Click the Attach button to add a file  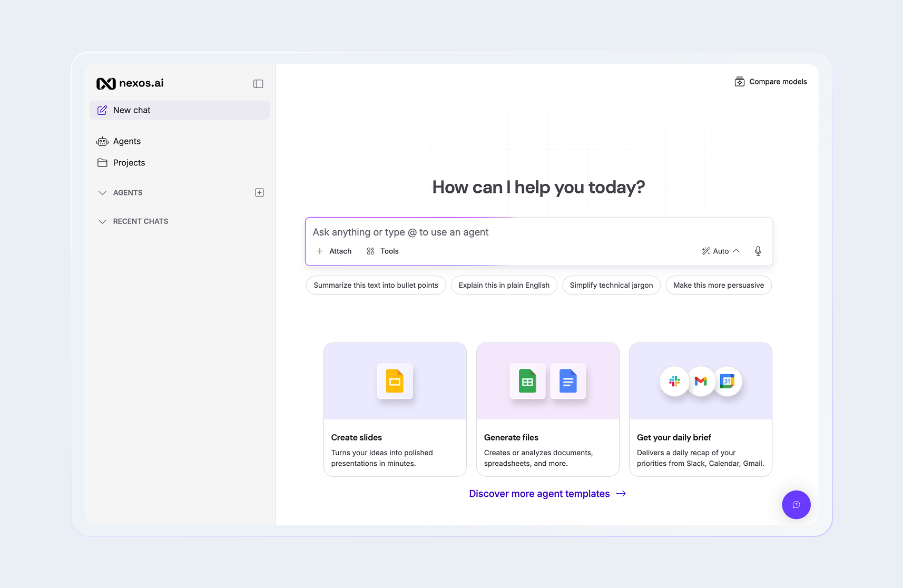coord(333,251)
